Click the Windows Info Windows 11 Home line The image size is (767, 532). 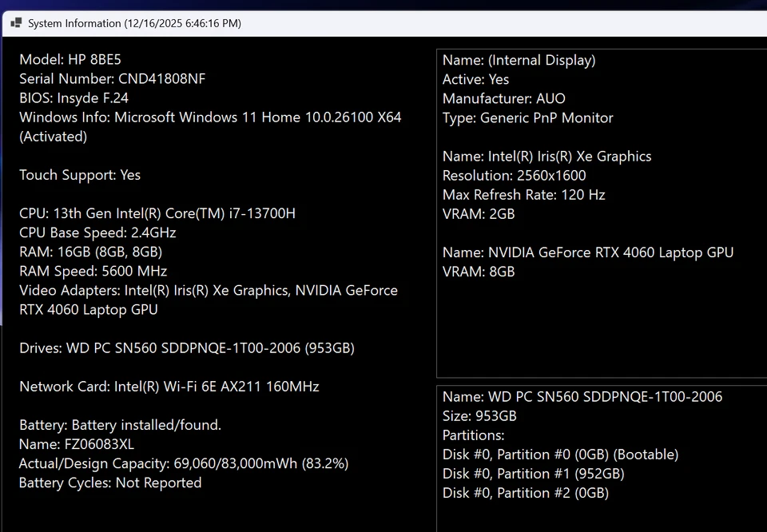pyautogui.click(x=210, y=117)
